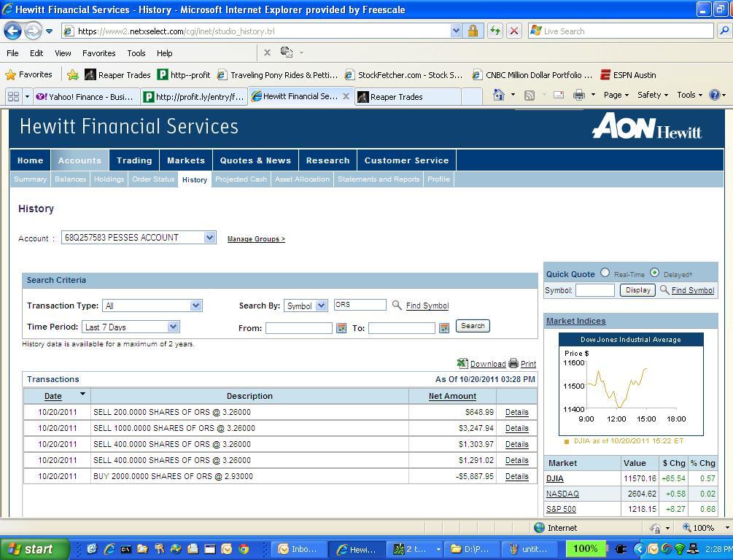Image resolution: width=733 pixels, height=560 pixels.
Task: Open the Research navigation tab
Action: pyautogui.click(x=327, y=160)
